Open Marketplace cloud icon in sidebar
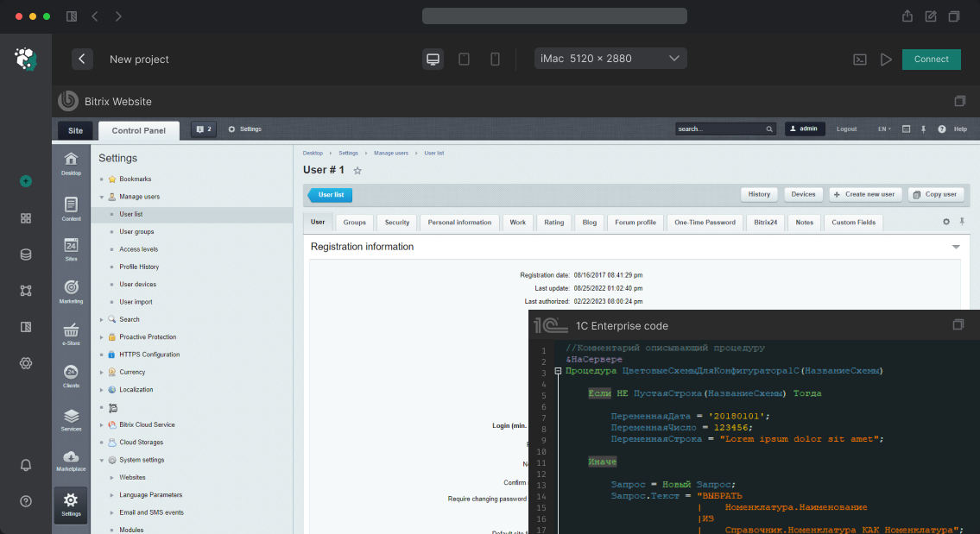 pos(71,459)
